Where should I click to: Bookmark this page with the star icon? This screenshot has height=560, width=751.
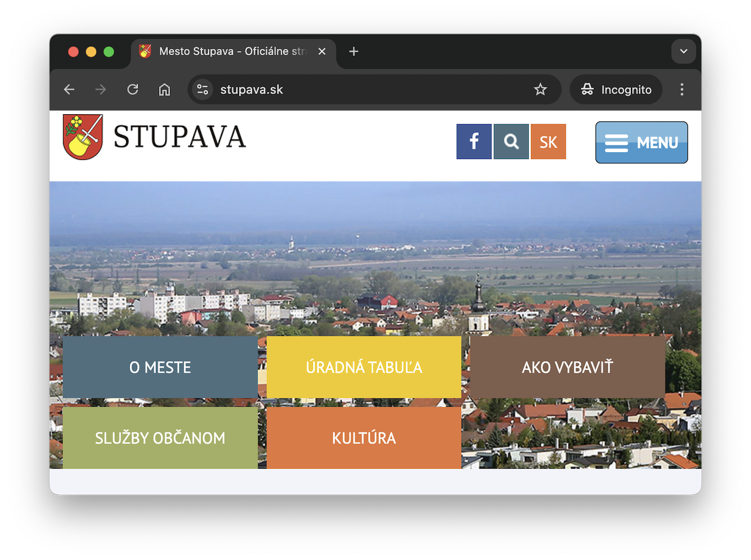(540, 90)
